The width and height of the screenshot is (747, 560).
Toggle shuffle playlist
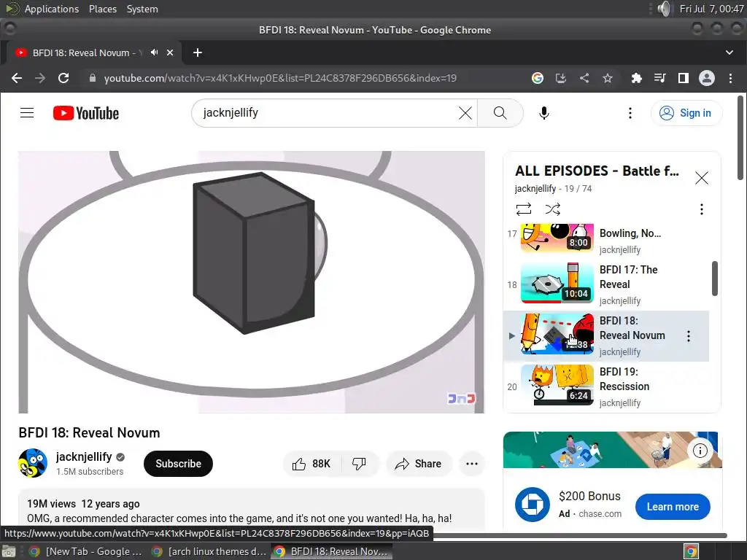pos(553,209)
